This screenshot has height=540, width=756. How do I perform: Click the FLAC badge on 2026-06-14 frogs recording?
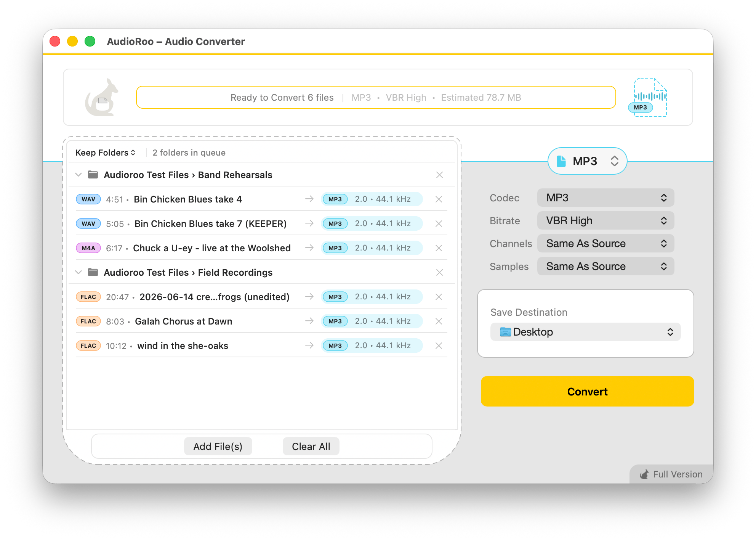pyautogui.click(x=88, y=297)
